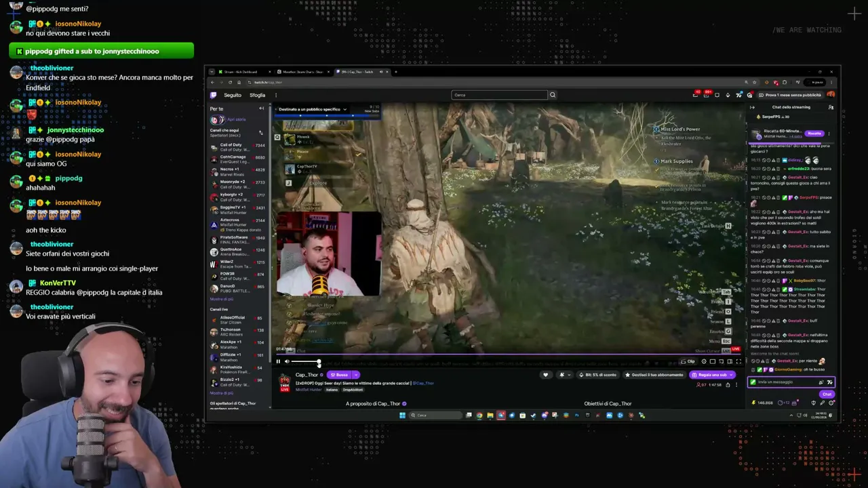The image size is (868, 488).
Task: Click Gestisci il tuo abbonamento button
Action: 656,375
